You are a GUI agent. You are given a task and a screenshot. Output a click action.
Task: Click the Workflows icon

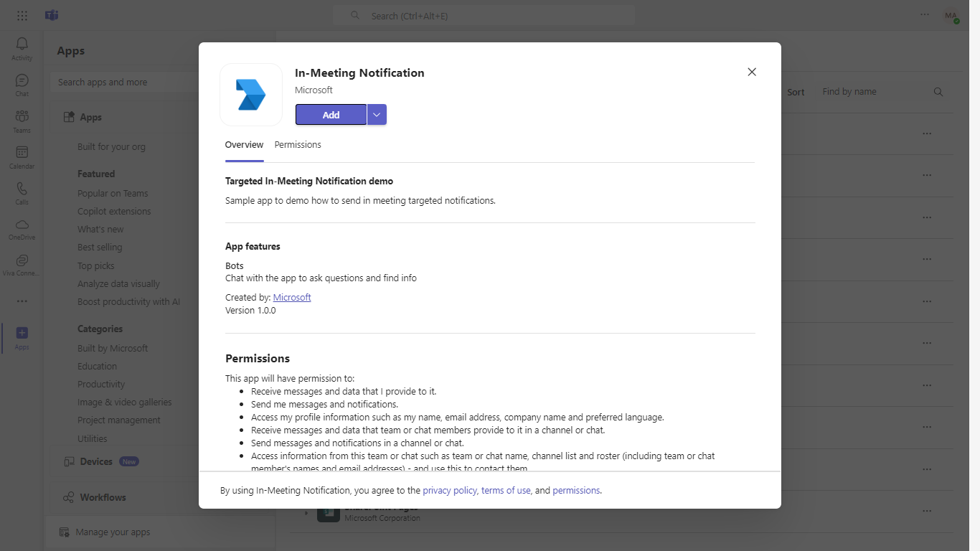click(69, 497)
